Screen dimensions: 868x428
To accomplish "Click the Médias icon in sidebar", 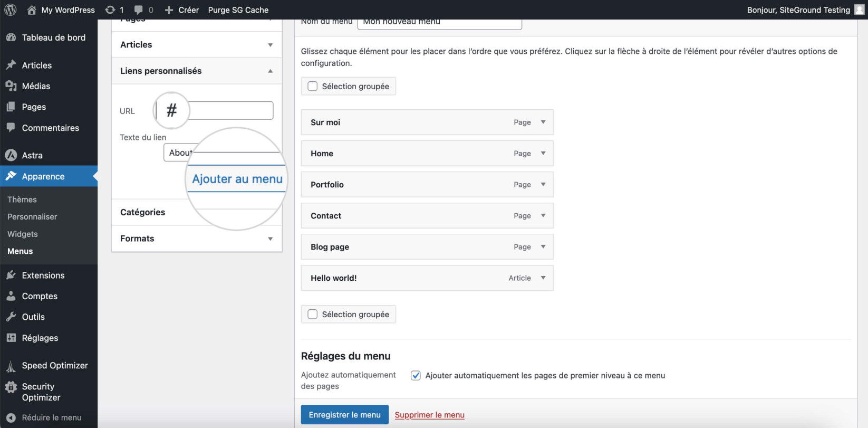I will pos(11,85).
